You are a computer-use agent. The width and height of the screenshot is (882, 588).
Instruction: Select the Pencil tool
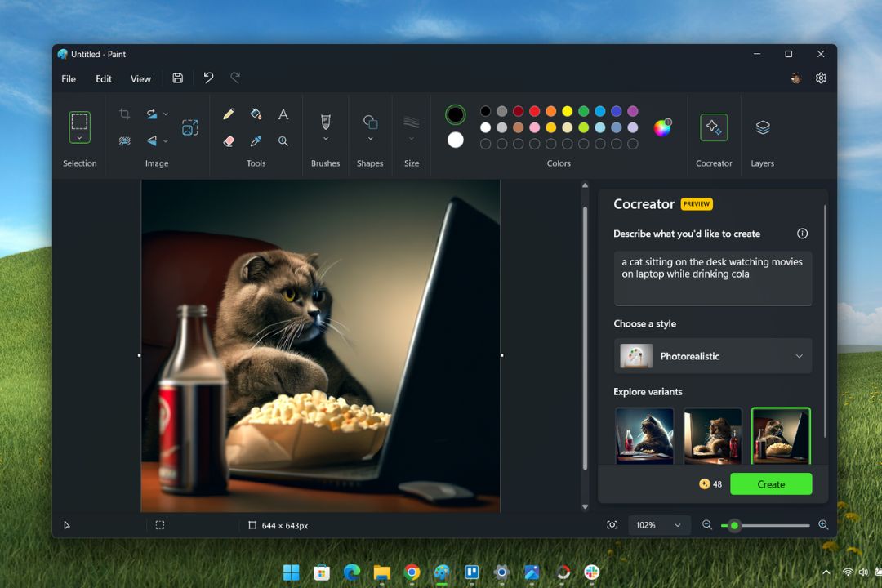tap(229, 114)
